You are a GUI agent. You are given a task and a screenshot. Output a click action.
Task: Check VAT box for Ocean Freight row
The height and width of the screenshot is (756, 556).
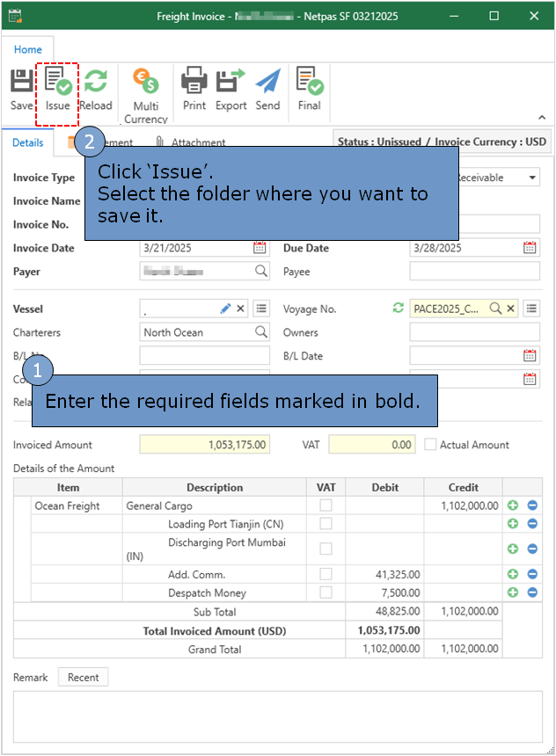326,505
